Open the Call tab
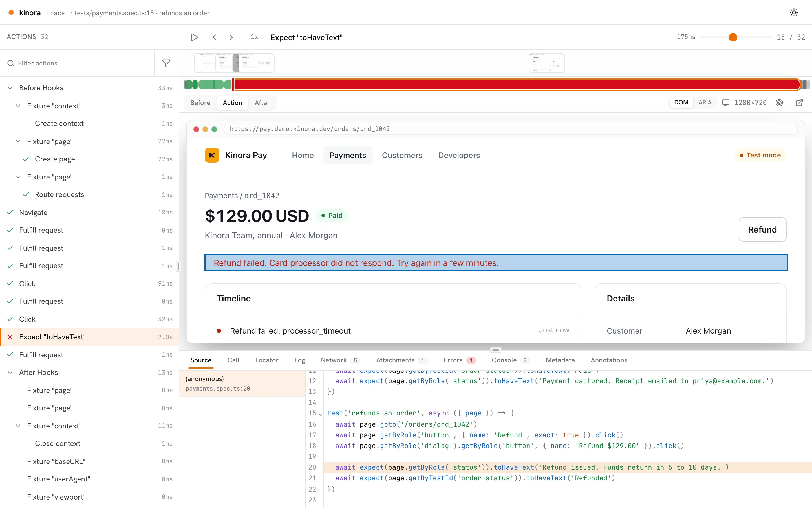 click(233, 360)
